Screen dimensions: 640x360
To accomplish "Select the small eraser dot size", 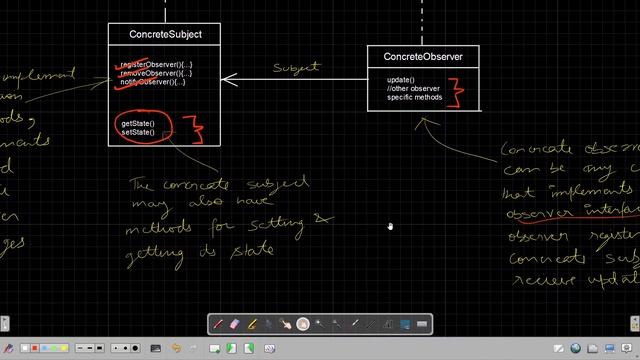I will click(x=116, y=348).
